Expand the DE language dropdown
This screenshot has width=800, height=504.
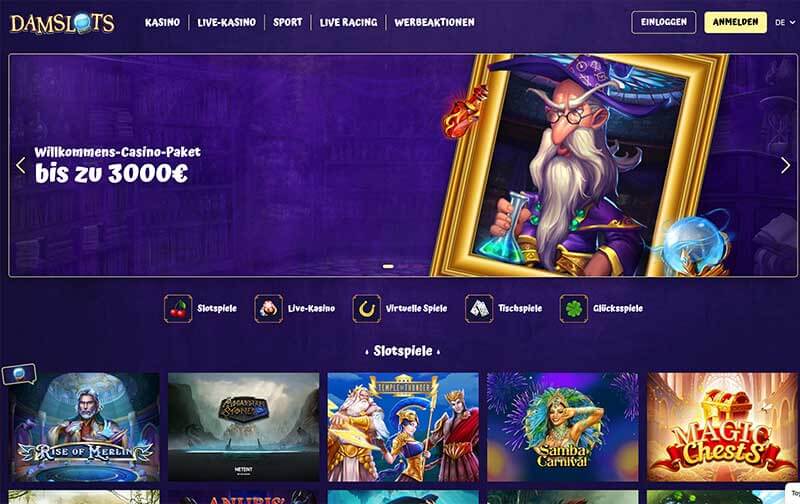(785, 22)
